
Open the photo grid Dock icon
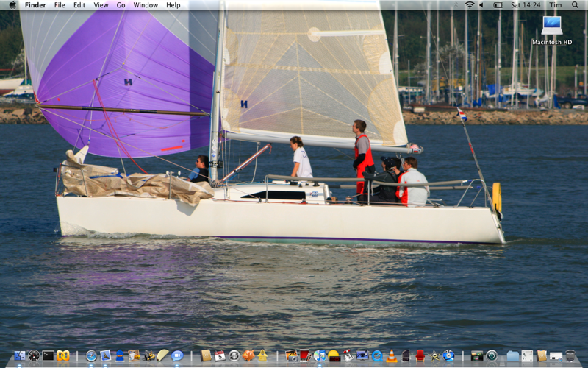click(x=477, y=355)
